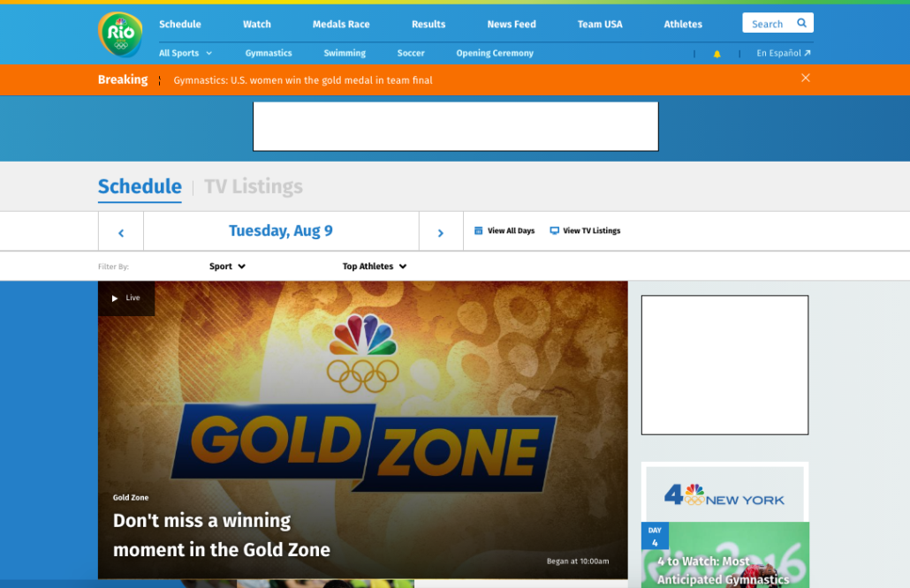The height and width of the screenshot is (588, 910).
Task: Go to next day arrow
Action: pyautogui.click(x=441, y=232)
